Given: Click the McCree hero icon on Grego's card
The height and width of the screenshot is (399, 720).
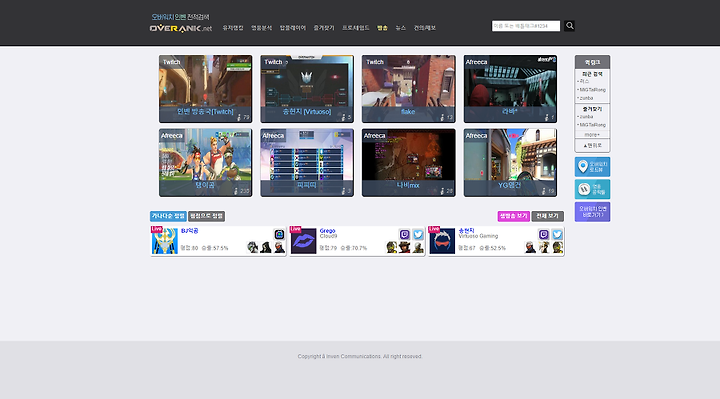Looking at the screenshot, I should 405,247.
